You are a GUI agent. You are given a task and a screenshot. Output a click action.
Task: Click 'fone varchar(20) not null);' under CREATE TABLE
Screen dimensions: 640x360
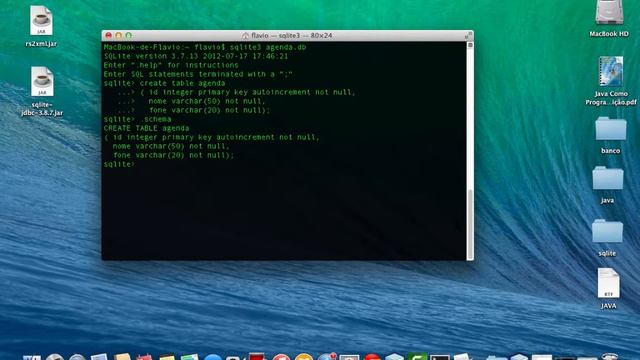click(x=173, y=155)
